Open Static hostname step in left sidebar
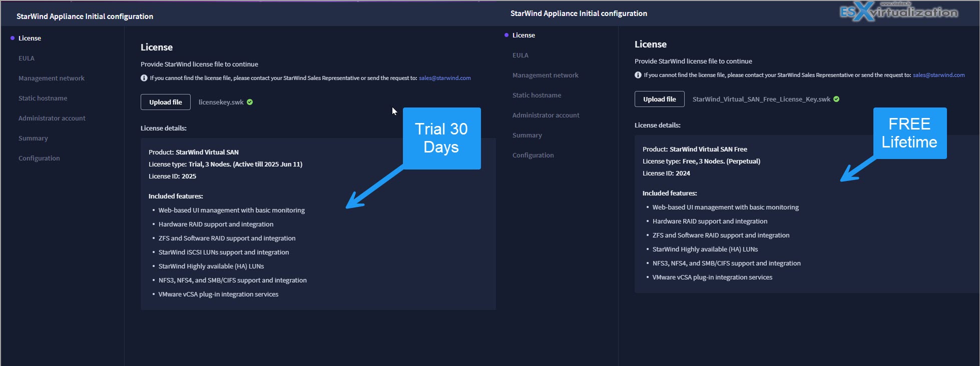The height and width of the screenshot is (366, 980). [x=43, y=98]
